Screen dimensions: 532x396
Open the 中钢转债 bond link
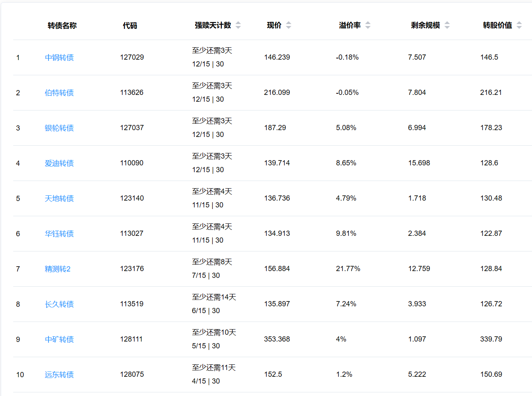pos(59,58)
